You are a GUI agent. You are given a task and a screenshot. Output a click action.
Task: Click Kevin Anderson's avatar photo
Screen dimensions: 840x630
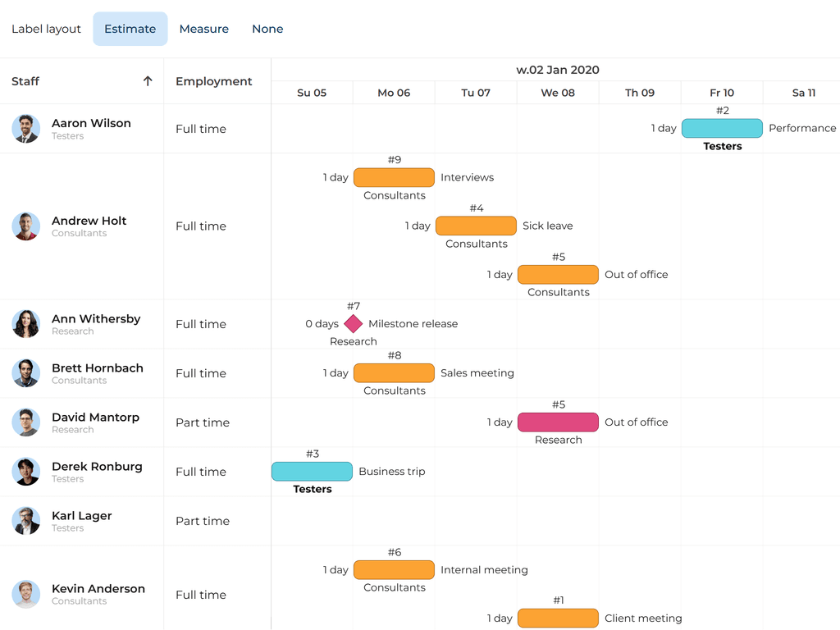tap(26, 595)
